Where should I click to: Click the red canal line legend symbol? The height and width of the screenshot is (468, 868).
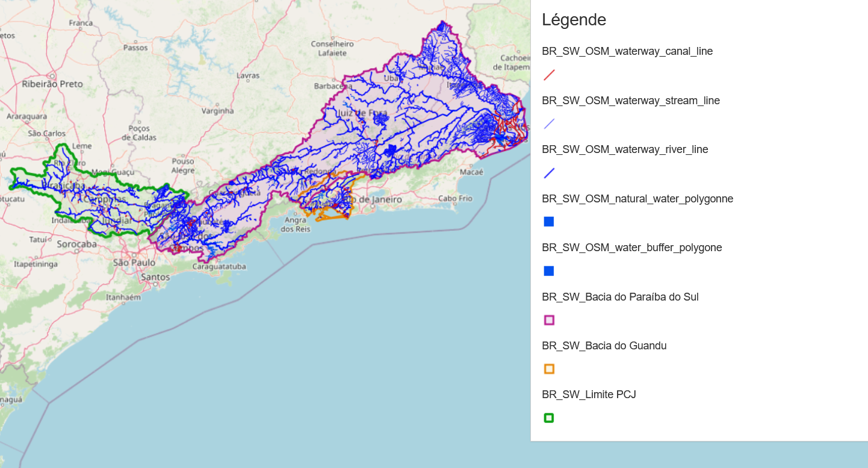[x=549, y=75]
